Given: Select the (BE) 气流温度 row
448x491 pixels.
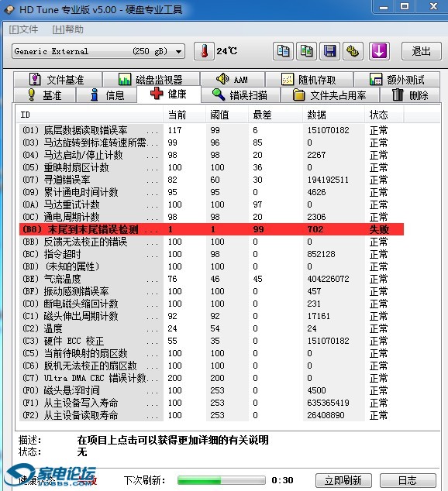Looking at the screenshot, I should 212,279.
